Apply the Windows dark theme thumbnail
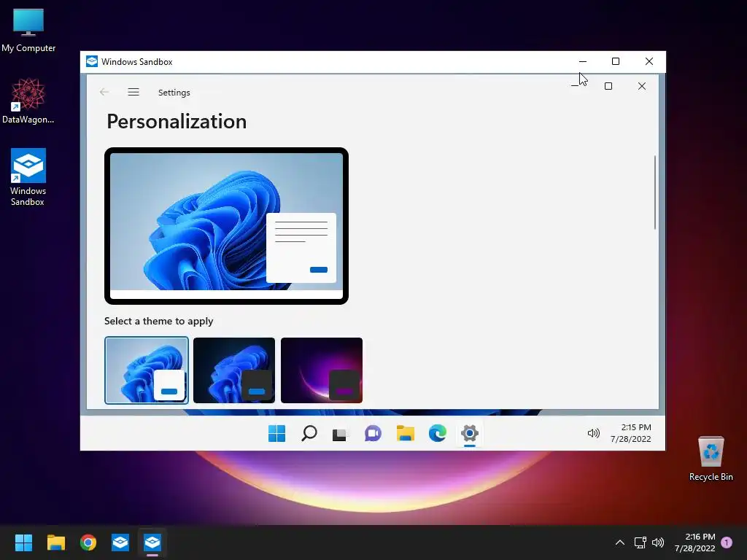Viewport: 747px width, 560px height. point(234,370)
